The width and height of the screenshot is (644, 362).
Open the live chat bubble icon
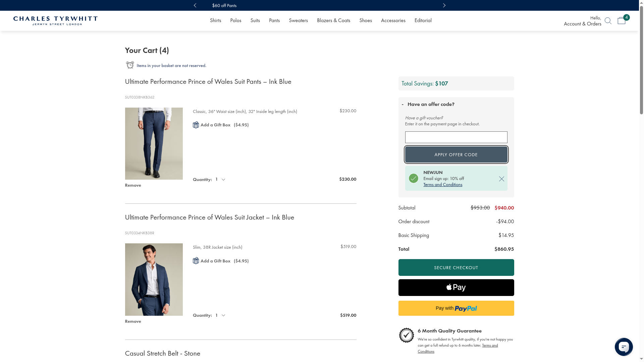tap(624, 347)
